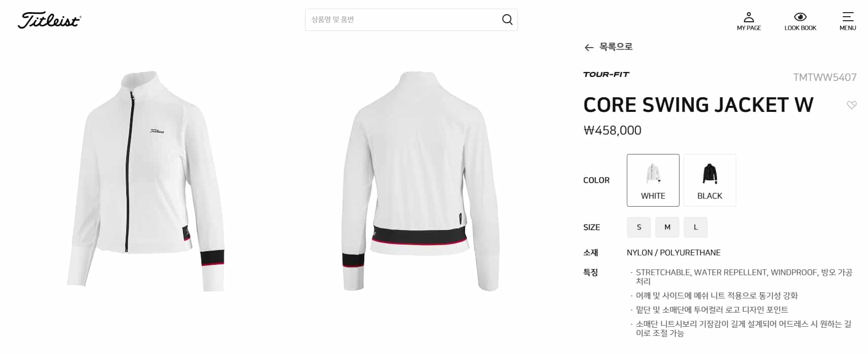View the front jacket image
The width and height of the screenshot is (868, 354).
coord(146,181)
